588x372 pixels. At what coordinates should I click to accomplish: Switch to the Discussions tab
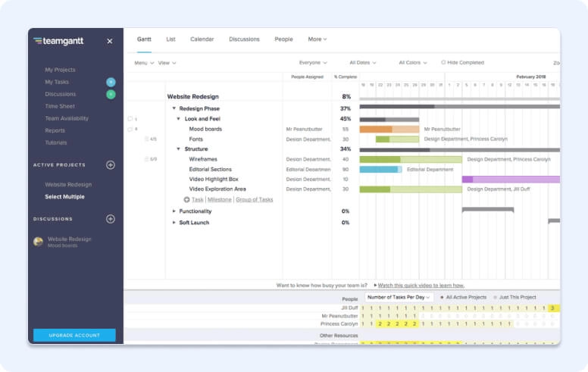pyautogui.click(x=244, y=39)
